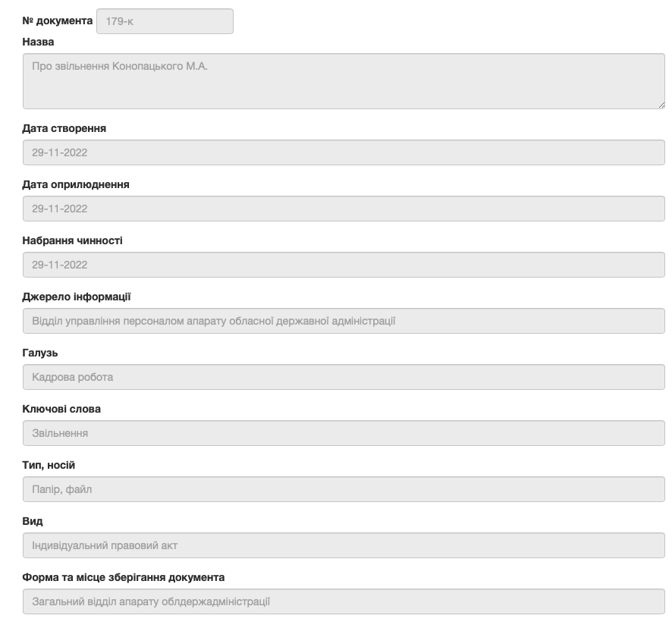Click the № документа label
Screen dimensions: 672x628
[58, 20]
